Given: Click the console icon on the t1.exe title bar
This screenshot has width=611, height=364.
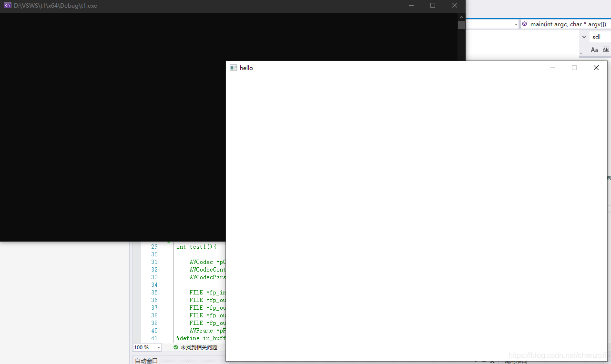Looking at the screenshot, I should pyautogui.click(x=7, y=5).
